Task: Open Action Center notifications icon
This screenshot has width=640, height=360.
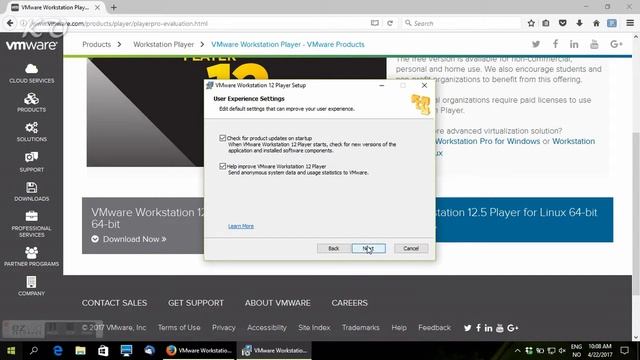Action: tap(624, 351)
